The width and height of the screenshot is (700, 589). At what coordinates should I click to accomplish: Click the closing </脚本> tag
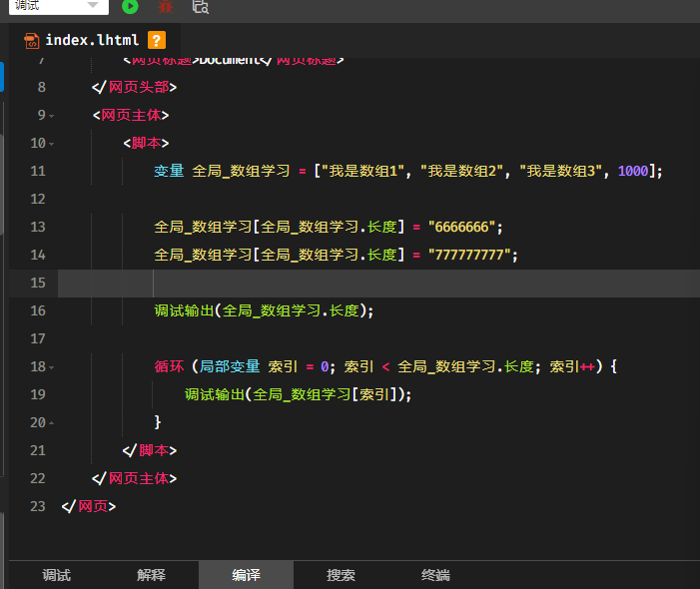coord(150,450)
